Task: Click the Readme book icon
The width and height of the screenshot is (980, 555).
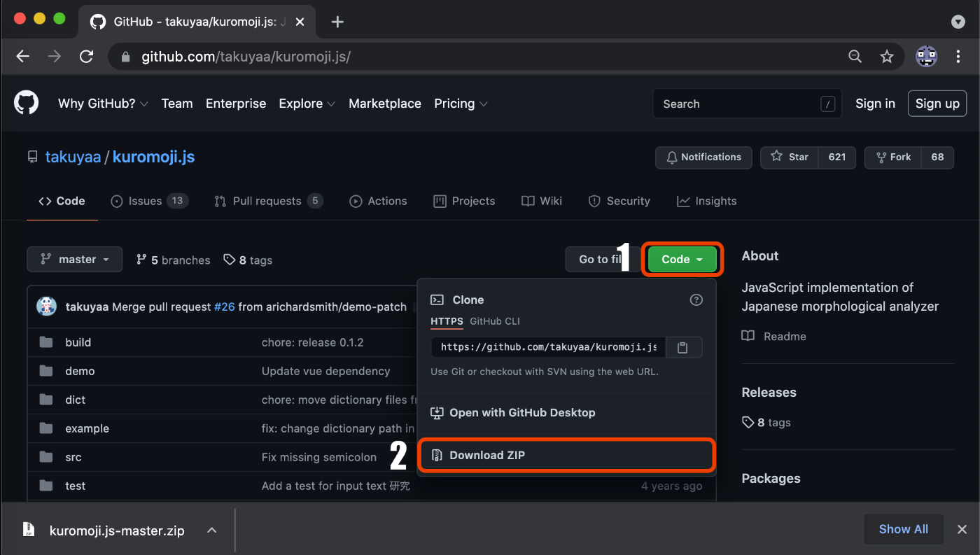Action: [x=748, y=336]
